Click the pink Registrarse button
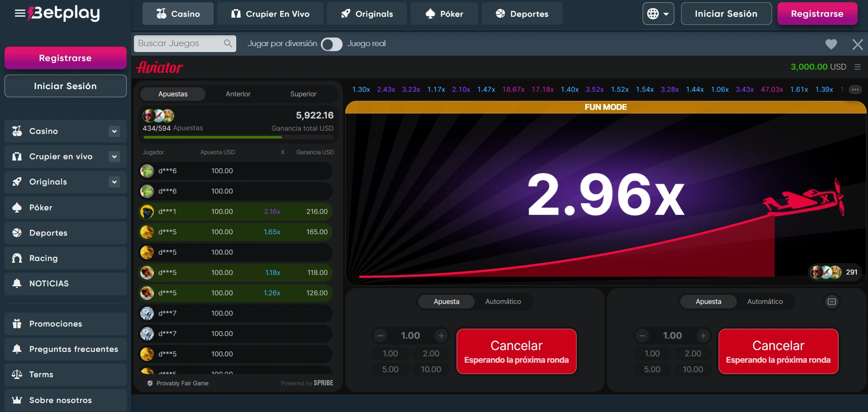This screenshot has width=868, height=412. click(x=817, y=14)
